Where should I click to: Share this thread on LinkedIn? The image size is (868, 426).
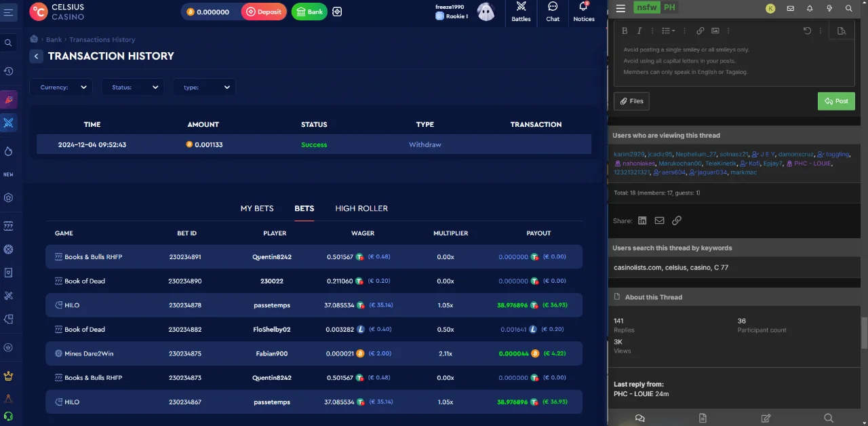pyautogui.click(x=642, y=220)
